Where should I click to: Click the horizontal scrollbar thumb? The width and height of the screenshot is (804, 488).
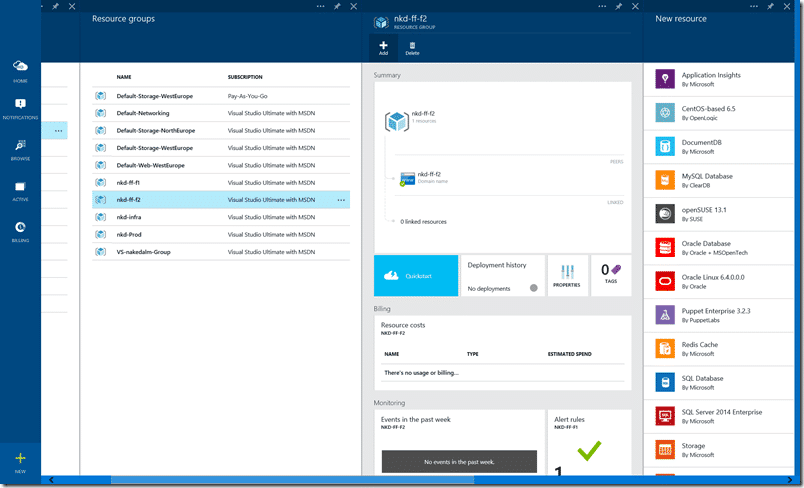(292, 480)
